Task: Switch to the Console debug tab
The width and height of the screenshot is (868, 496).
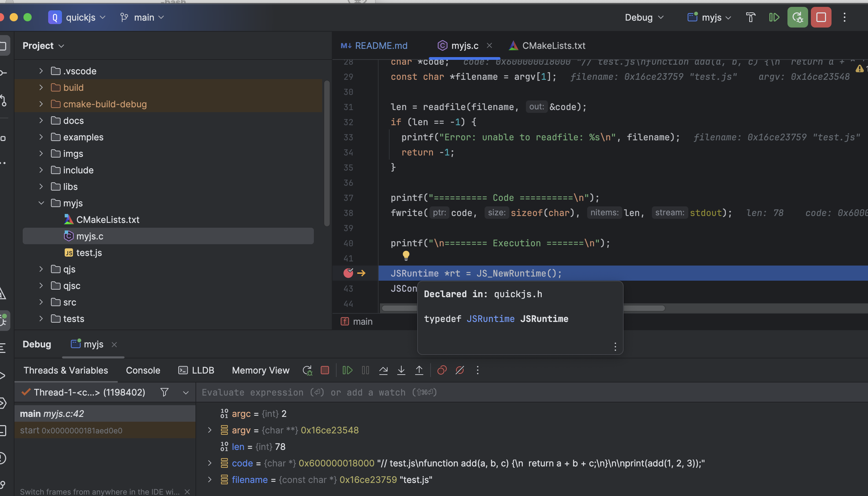Action: [142, 370]
